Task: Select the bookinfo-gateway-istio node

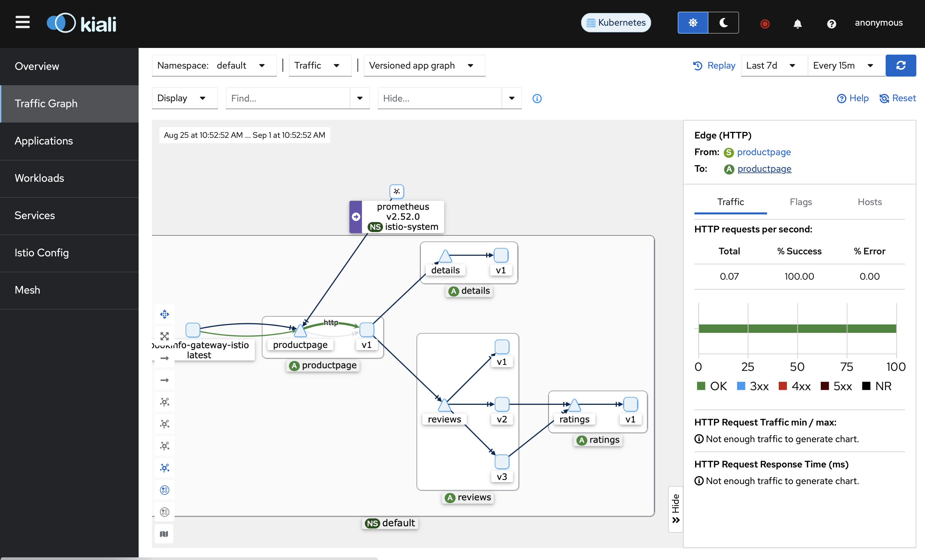Action: pyautogui.click(x=193, y=330)
